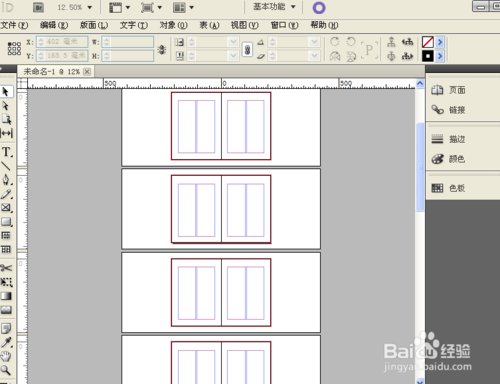Select the Line tool
This screenshot has width=500, height=384.
click(6, 166)
